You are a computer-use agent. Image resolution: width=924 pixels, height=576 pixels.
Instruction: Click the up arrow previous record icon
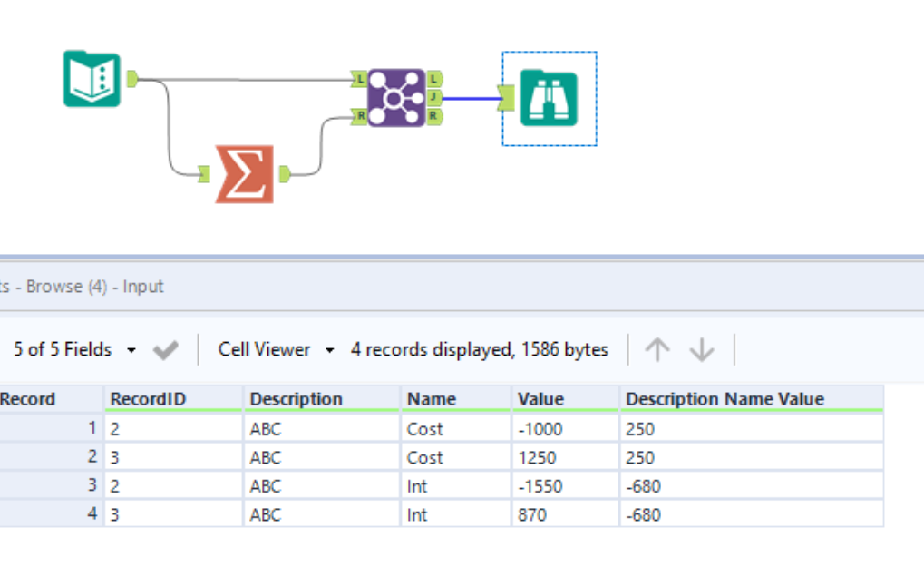(x=657, y=350)
